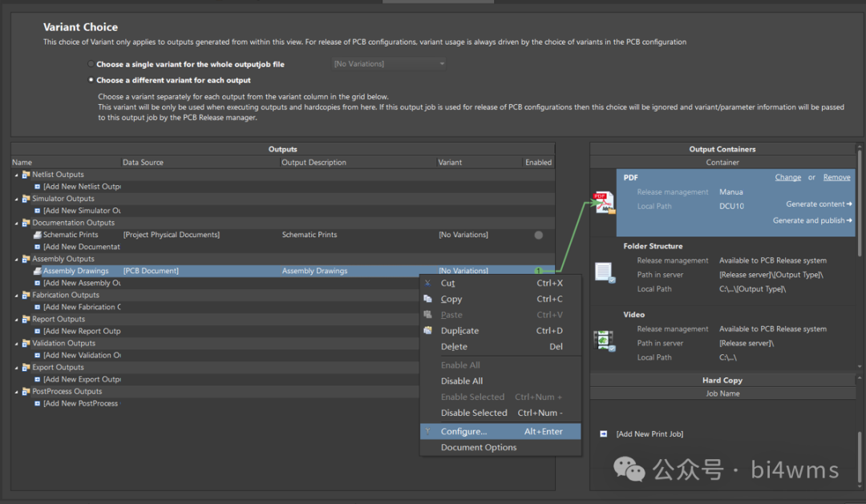Click the Fabrication Outputs folder icon
The height and width of the screenshot is (504, 866).
point(26,295)
